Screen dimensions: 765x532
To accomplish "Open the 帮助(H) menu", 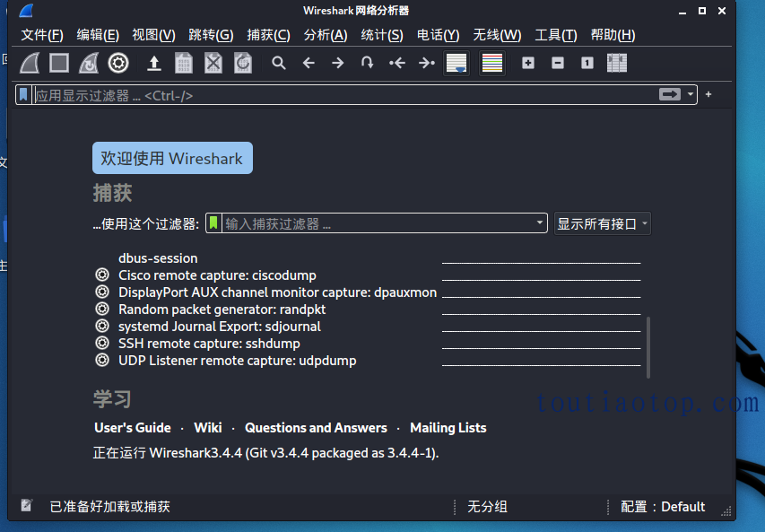I will 613,35.
